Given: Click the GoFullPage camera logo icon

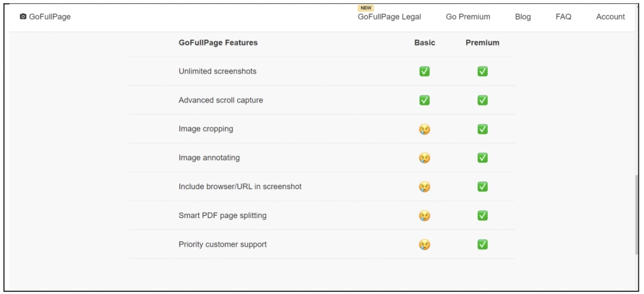Looking at the screenshot, I should click(23, 17).
